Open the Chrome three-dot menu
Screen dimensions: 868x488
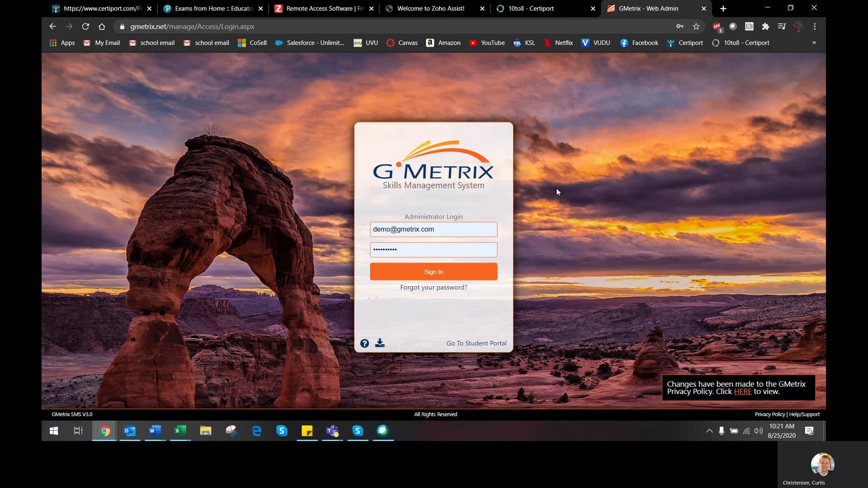815,27
